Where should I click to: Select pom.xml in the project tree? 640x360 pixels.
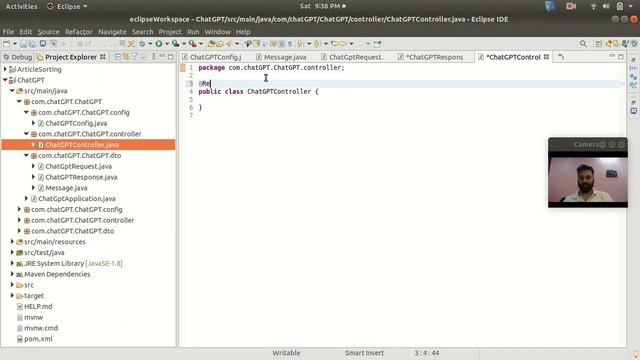coord(38,339)
